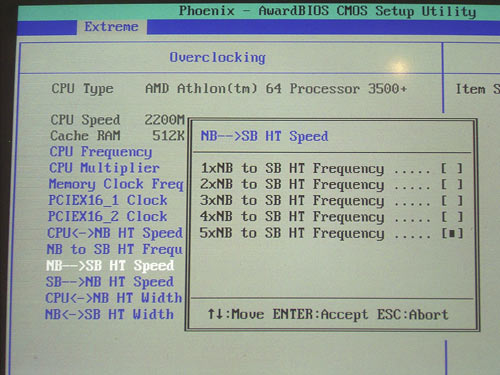Select the CPU<->NB HT Width setting

[x=114, y=298]
